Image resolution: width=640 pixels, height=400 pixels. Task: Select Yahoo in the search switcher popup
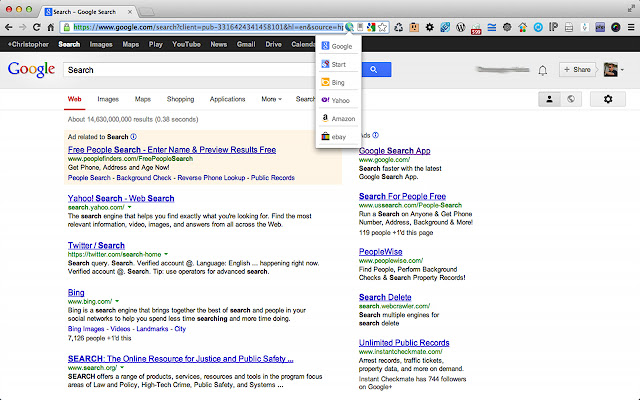click(x=337, y=100)
